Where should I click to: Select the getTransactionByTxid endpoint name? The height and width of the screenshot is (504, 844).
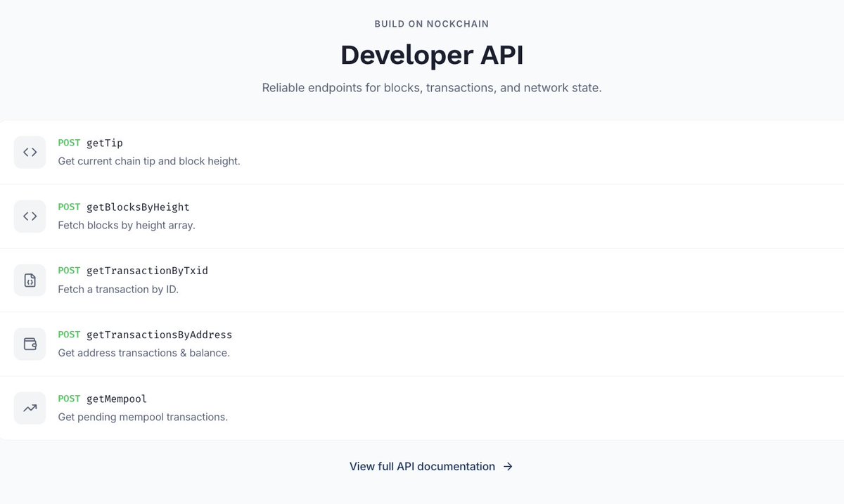tap(148, 271)
